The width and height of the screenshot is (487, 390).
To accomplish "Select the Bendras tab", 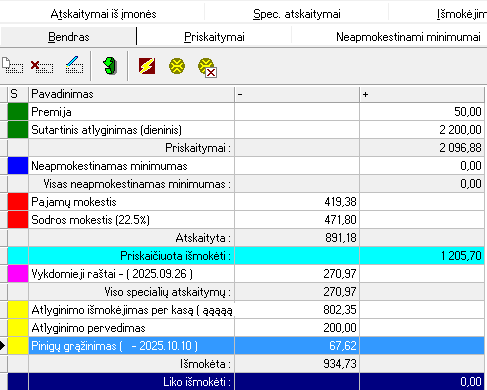I will [69, 37].
